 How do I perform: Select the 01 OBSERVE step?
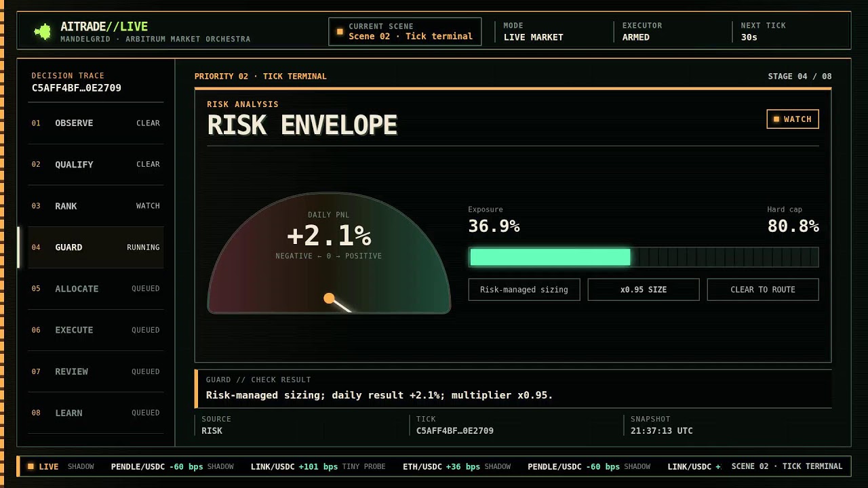pos(96,123)
